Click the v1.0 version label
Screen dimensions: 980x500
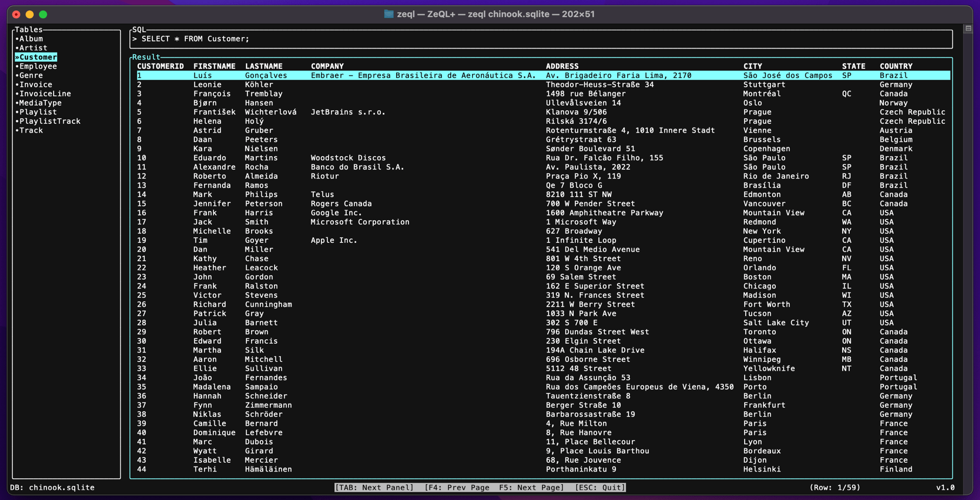(945, 488)
